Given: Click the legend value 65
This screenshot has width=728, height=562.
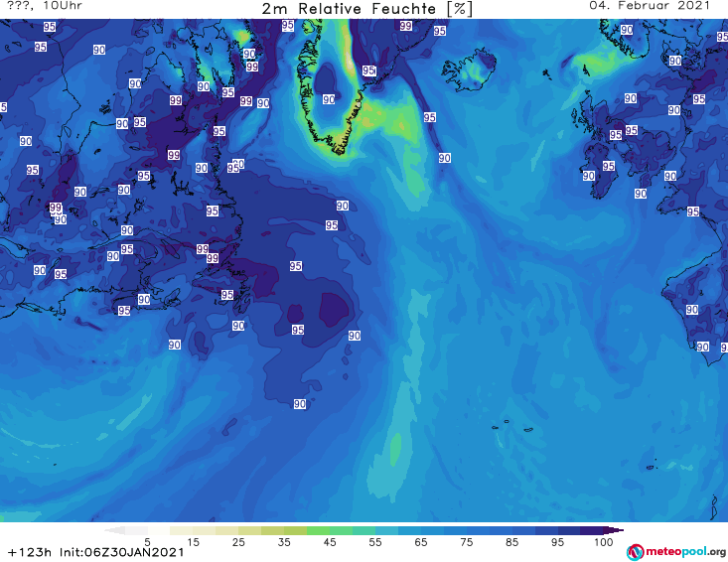Looking at the screenshot, I should (421, 542).
